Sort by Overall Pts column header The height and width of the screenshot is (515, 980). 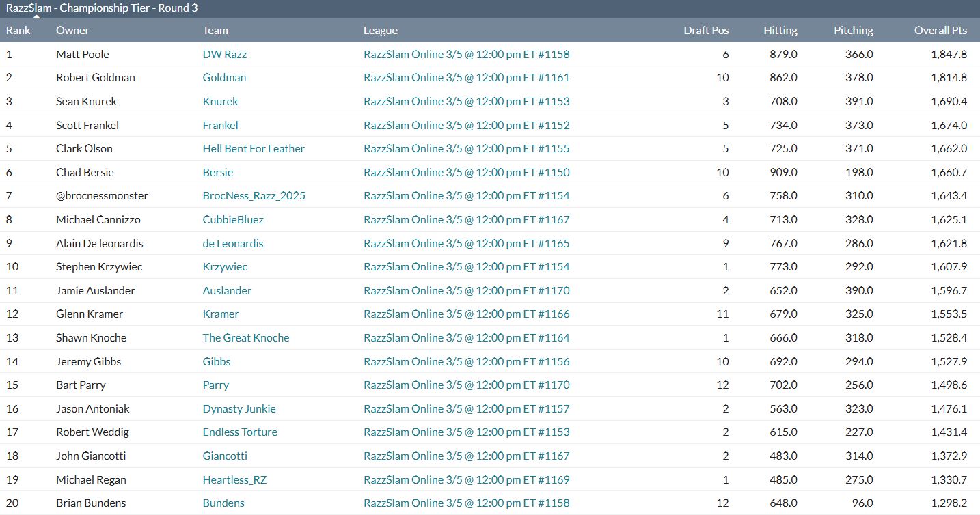(941, 30)
